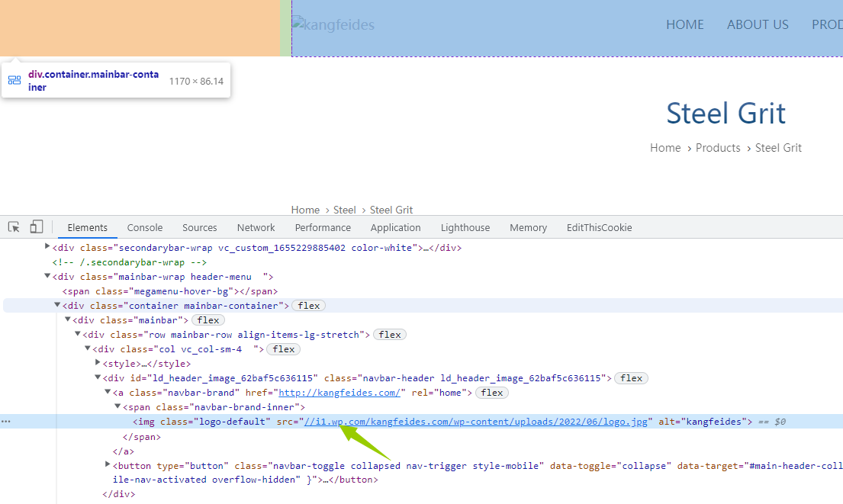Toggle flex badge on navbar-brand anchor
Viewport: 843px width, 504px height.
point(492,393)
